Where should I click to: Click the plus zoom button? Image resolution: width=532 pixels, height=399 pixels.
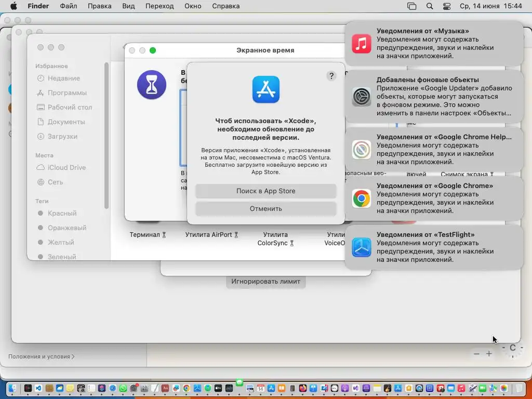coord(489,354)
